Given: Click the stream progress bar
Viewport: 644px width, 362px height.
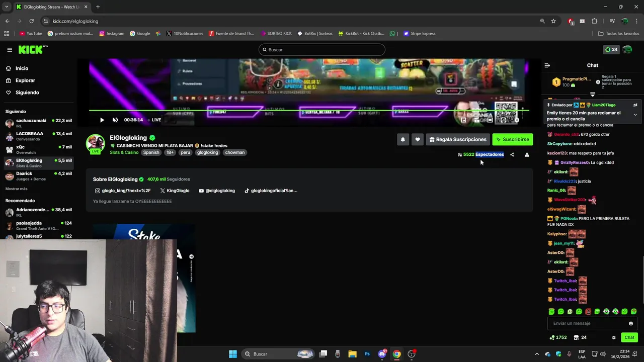Looking at the screenshot, I should pos(309,110).
